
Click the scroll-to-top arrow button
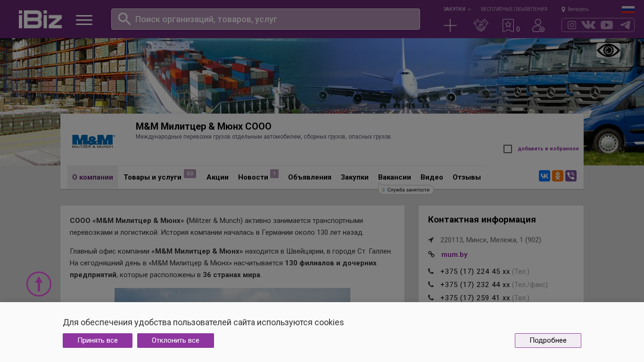(x=39, y=284)
